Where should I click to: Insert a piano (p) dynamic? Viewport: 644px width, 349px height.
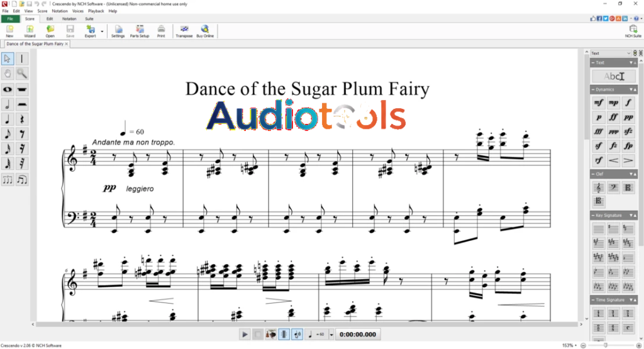pos(599,118)
